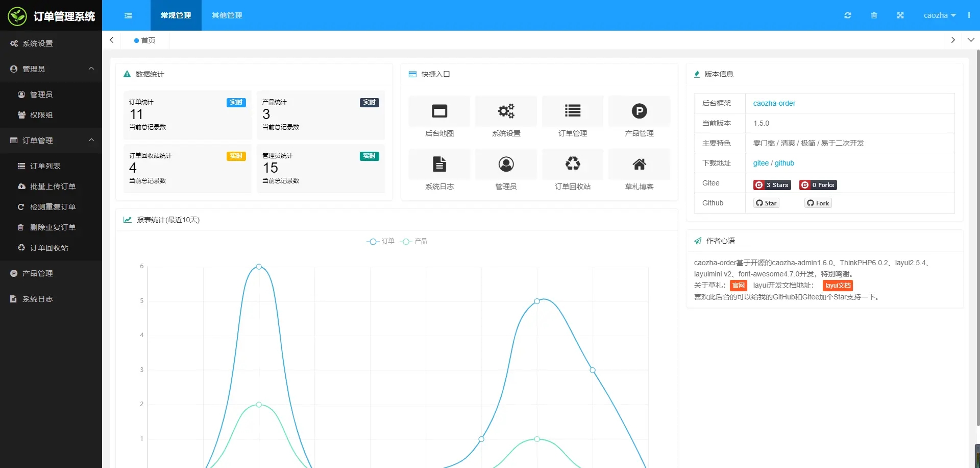Toggle fullscreen with the expand icon
The width and height of the screenshot is (980, 468).
(900, 15)
